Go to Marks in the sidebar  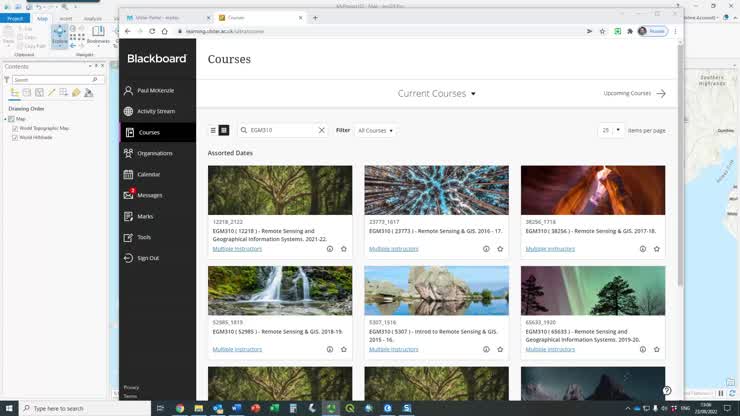[145, 216]
